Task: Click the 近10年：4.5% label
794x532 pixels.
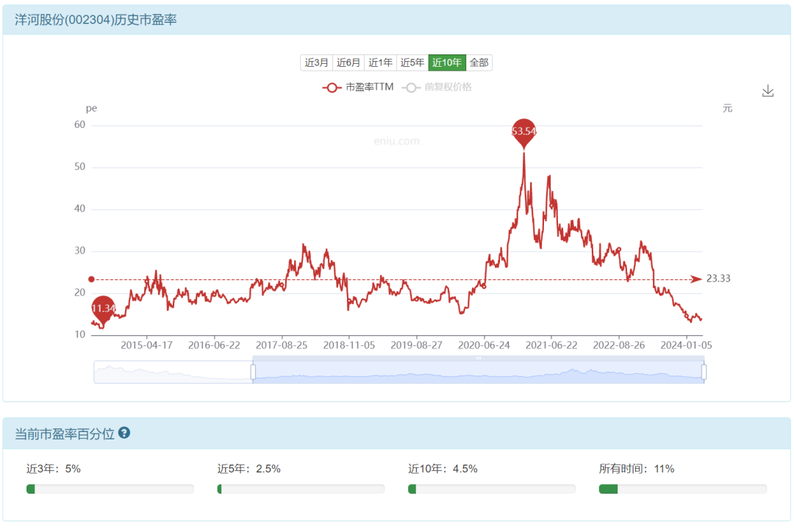Action: click(443, 469)
